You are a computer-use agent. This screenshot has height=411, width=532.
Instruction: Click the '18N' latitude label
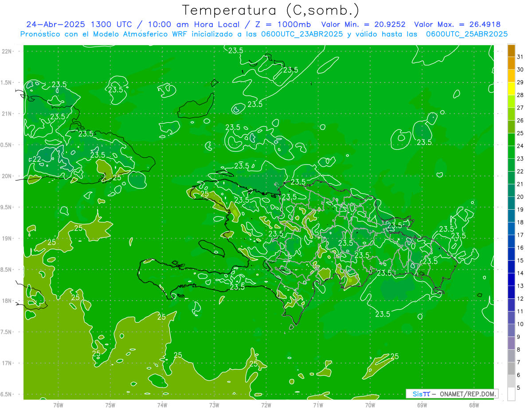7,301
